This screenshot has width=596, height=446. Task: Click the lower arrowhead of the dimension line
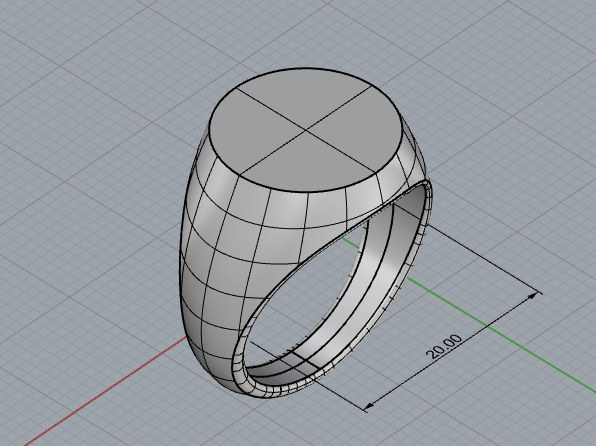370,406
